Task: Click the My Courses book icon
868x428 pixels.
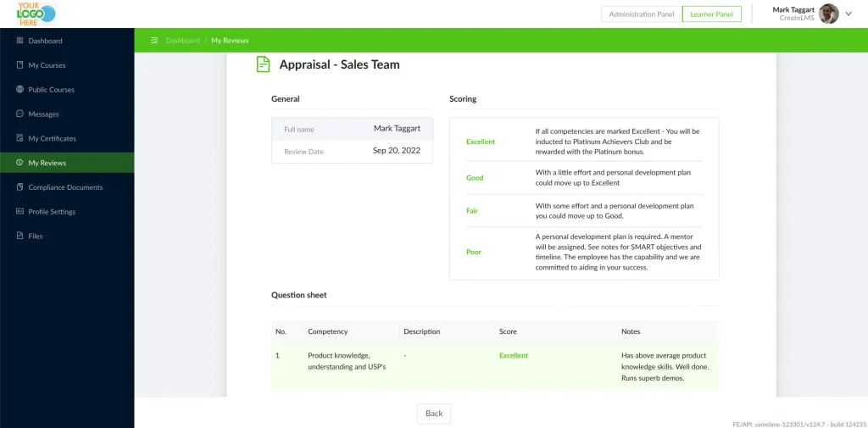Action: coord(20,64)
